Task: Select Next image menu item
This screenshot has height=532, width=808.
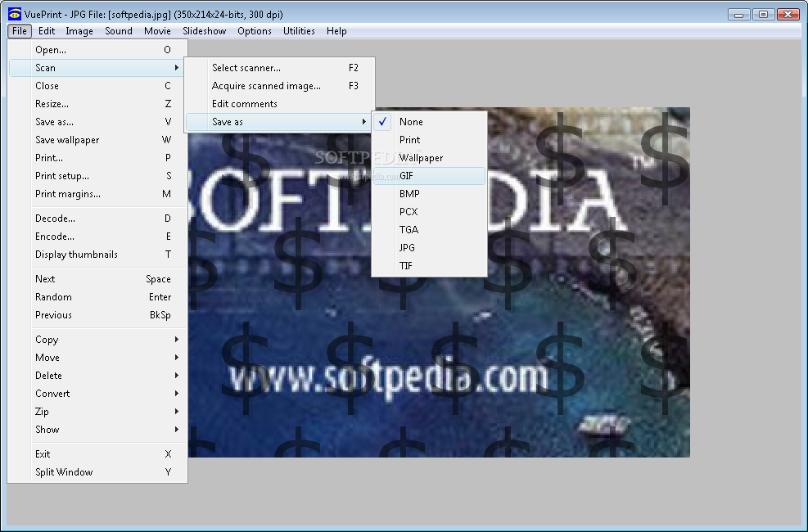Action: 97,279
